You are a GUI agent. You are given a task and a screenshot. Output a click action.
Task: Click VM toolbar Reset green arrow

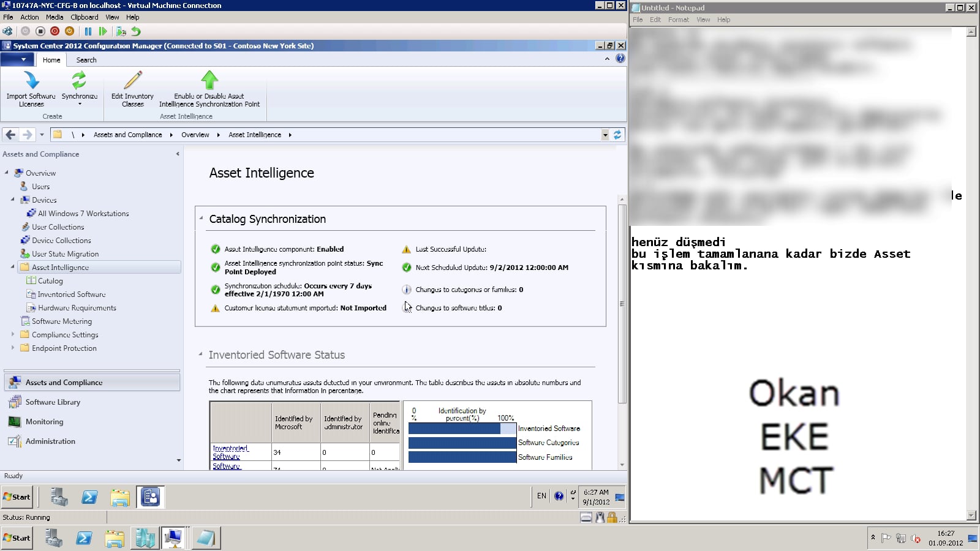click(103, 31)
